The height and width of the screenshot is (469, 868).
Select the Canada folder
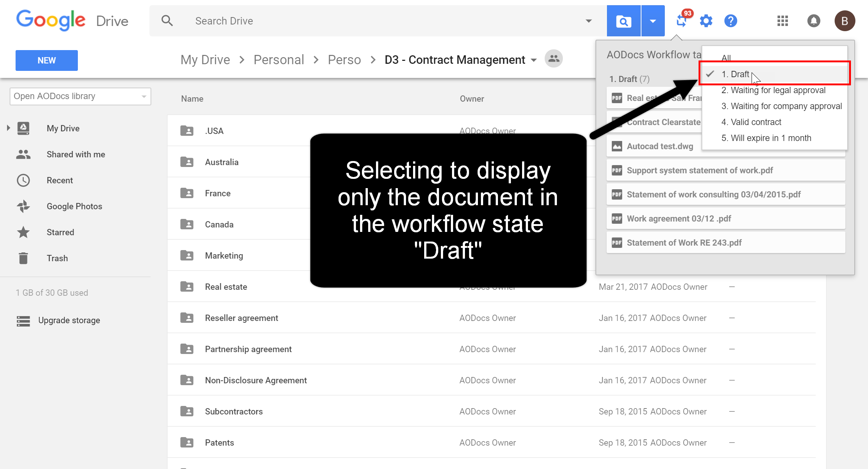coord(219,224)
